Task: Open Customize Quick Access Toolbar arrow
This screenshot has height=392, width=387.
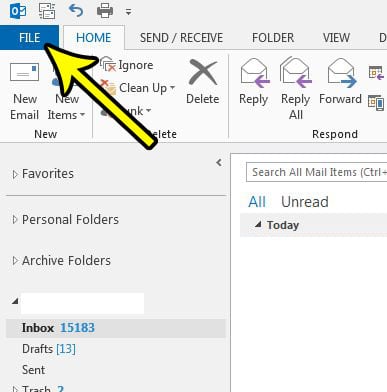Action: tap(129, 12)
